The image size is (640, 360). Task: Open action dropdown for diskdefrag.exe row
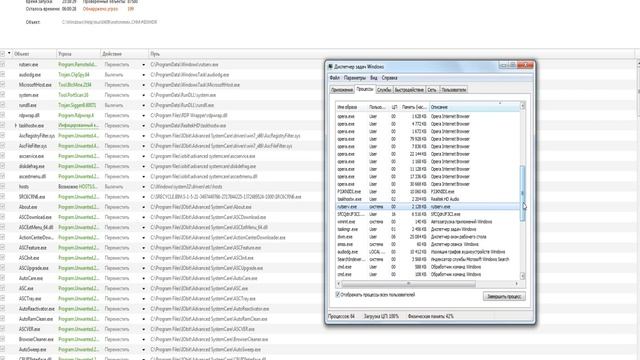(x=143, y=167)
